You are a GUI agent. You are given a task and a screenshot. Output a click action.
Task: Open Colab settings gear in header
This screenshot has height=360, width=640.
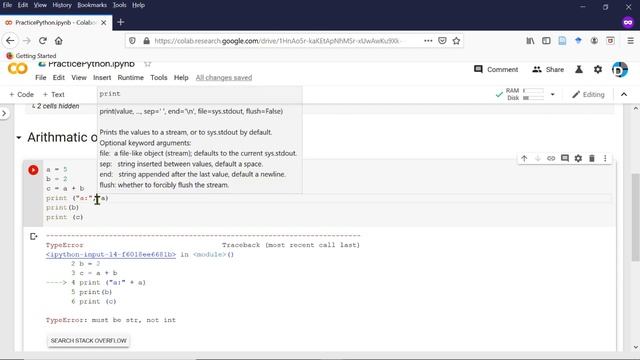coord(598,69)
